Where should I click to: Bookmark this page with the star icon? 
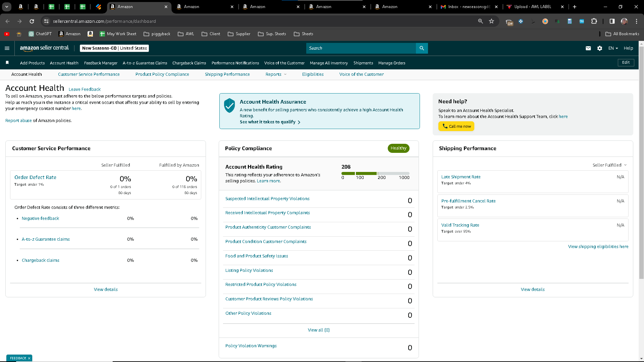pyautogui.click(x=491, y=21)
